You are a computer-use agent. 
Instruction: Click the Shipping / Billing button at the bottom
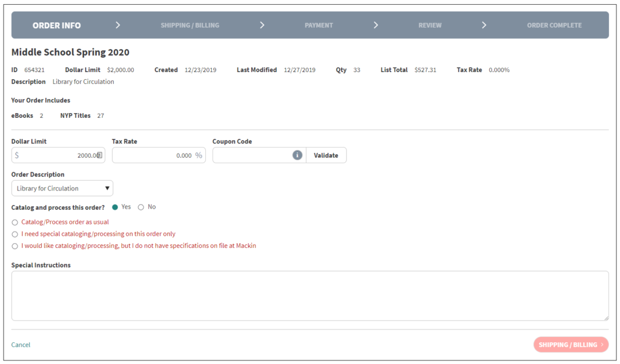(x=570, y=345)
